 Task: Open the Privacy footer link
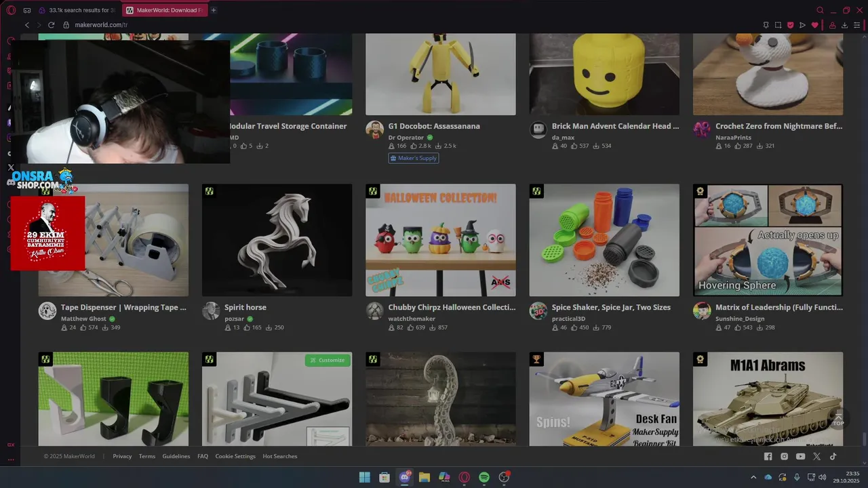click(x=122, y=456)
